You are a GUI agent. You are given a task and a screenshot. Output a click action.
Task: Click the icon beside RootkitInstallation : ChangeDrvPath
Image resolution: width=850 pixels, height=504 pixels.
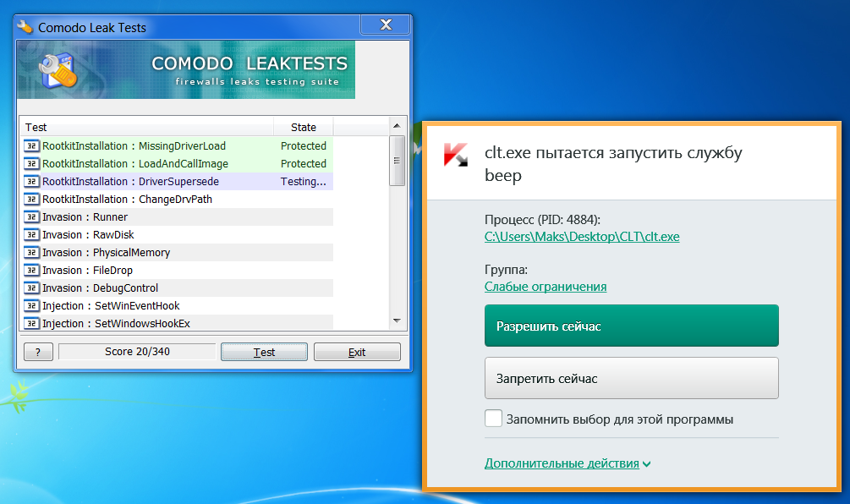(x=31, y=200)
